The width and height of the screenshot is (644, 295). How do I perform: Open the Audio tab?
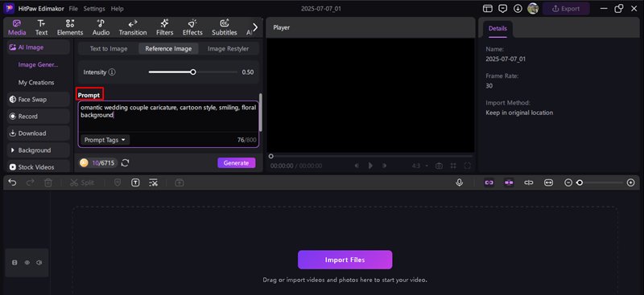click(101, 27)
